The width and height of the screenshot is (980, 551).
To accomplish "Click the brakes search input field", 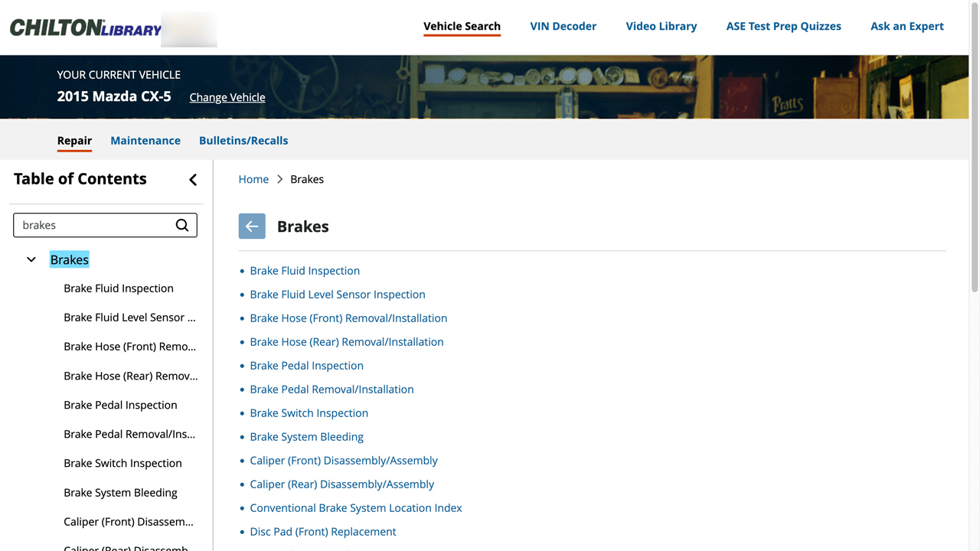I will tap(92, 225).
